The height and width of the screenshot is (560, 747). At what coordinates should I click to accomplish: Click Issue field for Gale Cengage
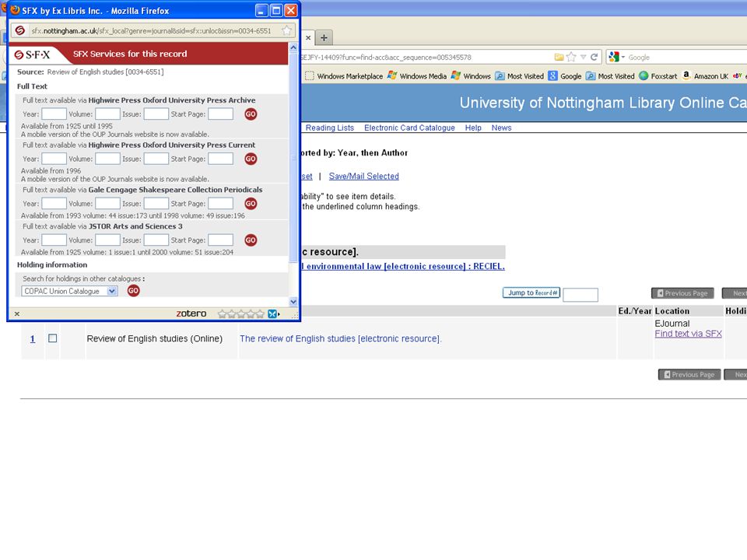click(156, 204)
